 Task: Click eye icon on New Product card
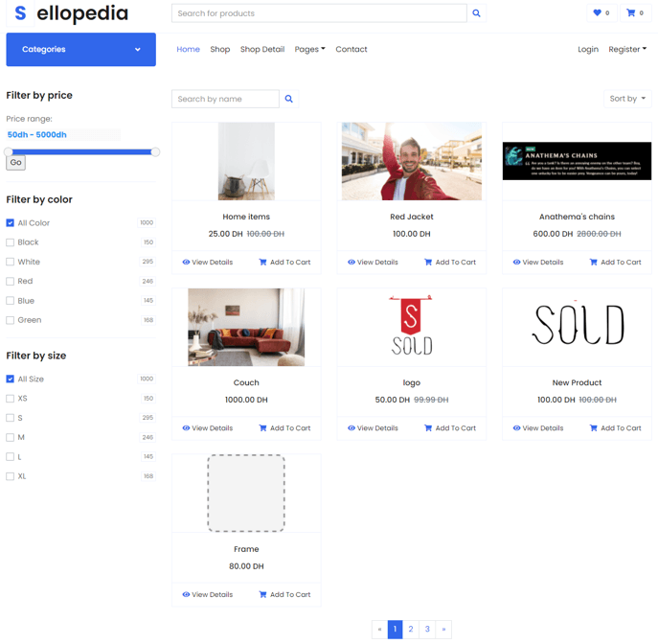(516, 427)
